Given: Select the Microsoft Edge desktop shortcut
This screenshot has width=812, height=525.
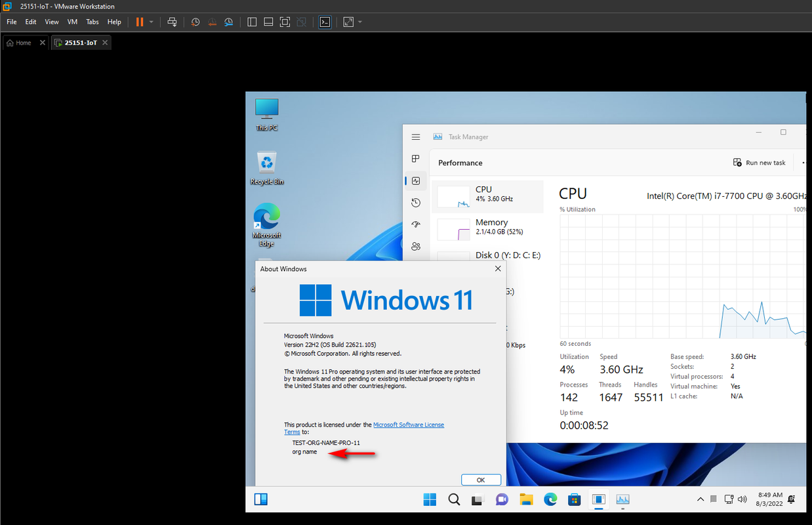Looking at the screenshot, I should (x=266, y=225).
